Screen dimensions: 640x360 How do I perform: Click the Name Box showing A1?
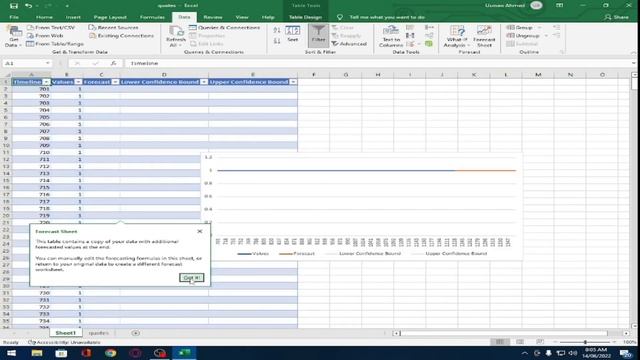coord(27,63)
